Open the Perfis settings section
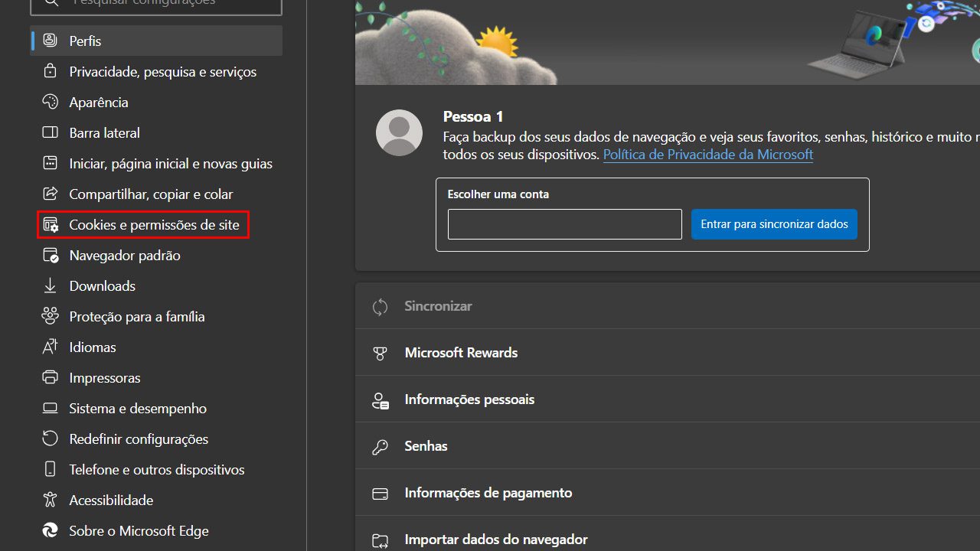The image size is (980, 551). [x=156, y=41]
